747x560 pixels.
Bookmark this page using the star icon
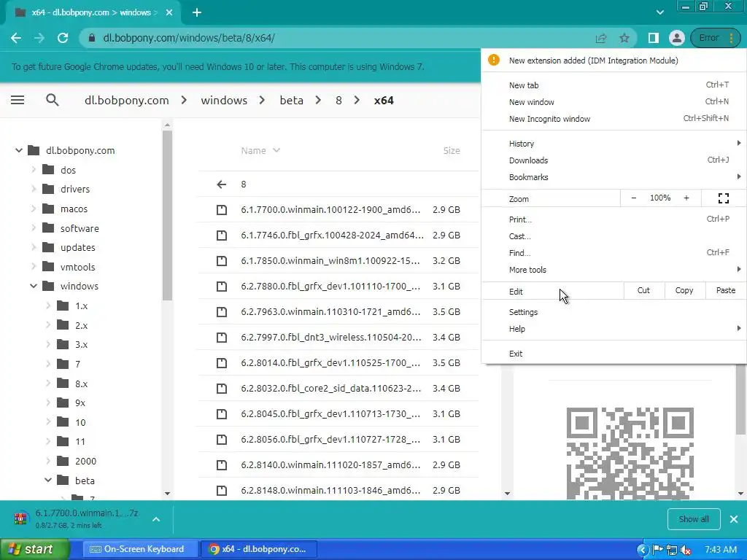point(624,38)
